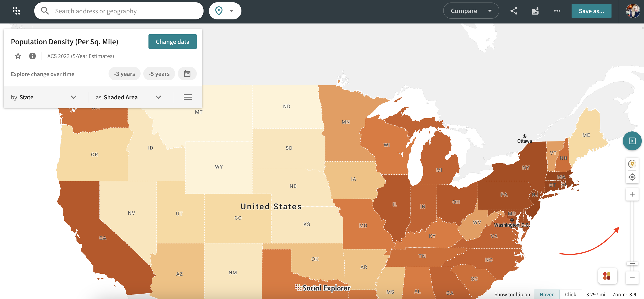Click the locate my position icon
This screenshot has height=299, width=644.
(x=632, y=177)
